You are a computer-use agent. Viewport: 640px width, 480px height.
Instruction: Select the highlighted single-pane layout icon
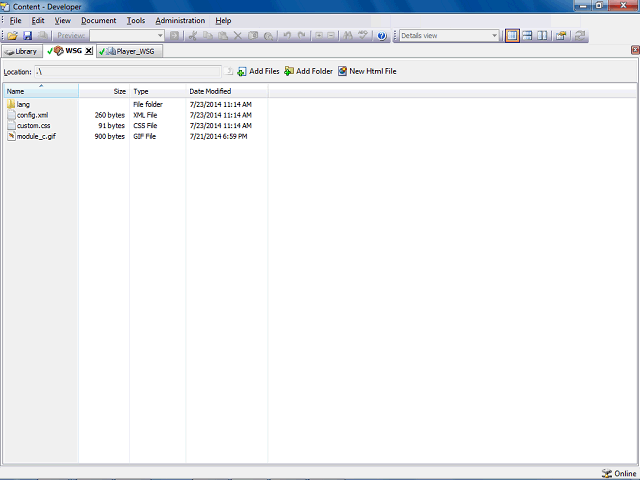click(512, 36)
